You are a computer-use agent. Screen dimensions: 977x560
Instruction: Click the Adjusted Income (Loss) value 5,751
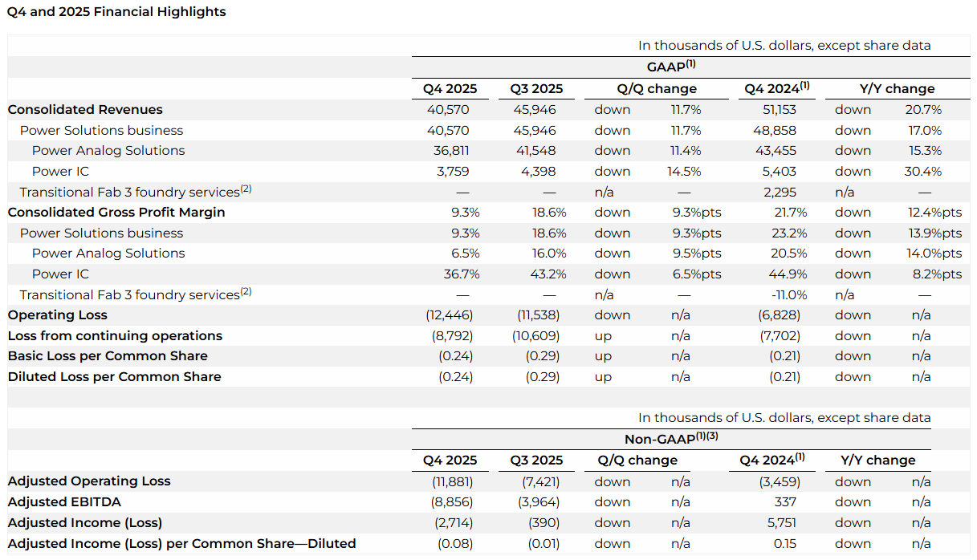tap(783, 523)
